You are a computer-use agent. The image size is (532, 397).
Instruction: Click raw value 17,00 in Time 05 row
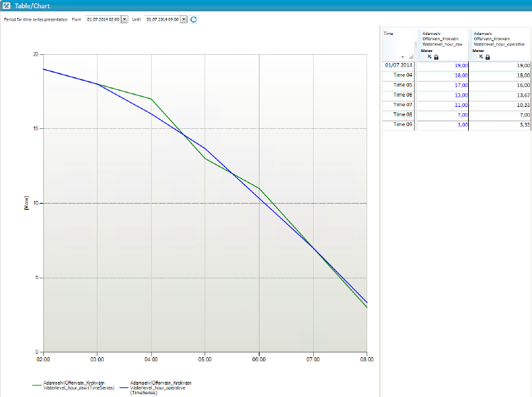pyautogui.click(x=461, y=85)
